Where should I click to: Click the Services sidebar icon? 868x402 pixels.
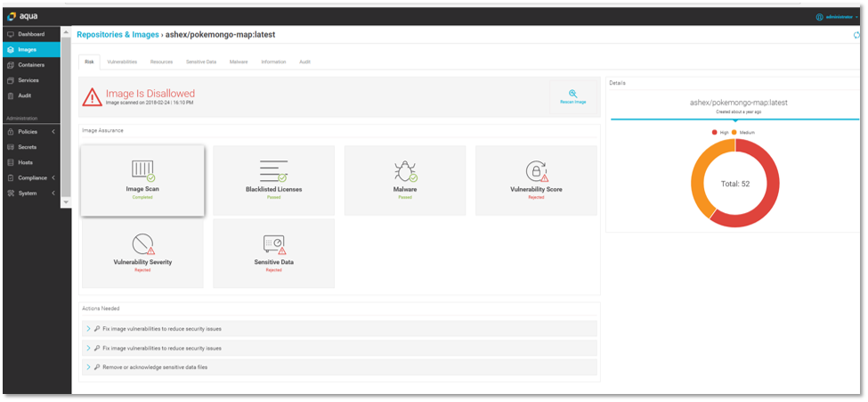pyautogui.click(x=11, y=80)
